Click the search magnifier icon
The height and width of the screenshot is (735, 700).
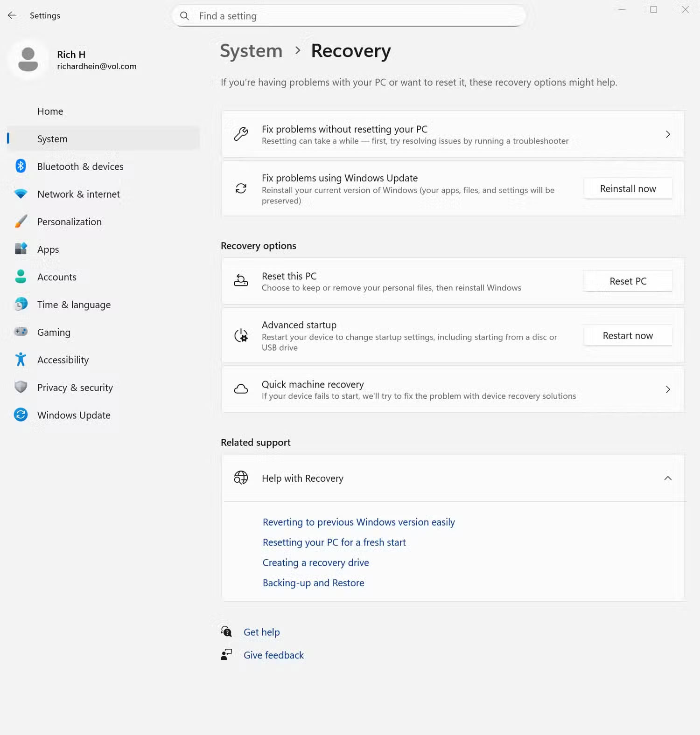click(185, 16)
